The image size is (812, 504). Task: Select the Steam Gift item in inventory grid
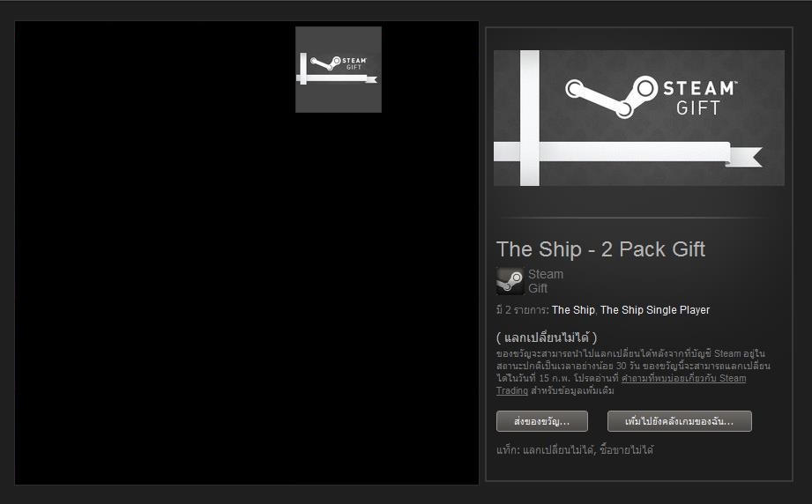tap(339, 70)
